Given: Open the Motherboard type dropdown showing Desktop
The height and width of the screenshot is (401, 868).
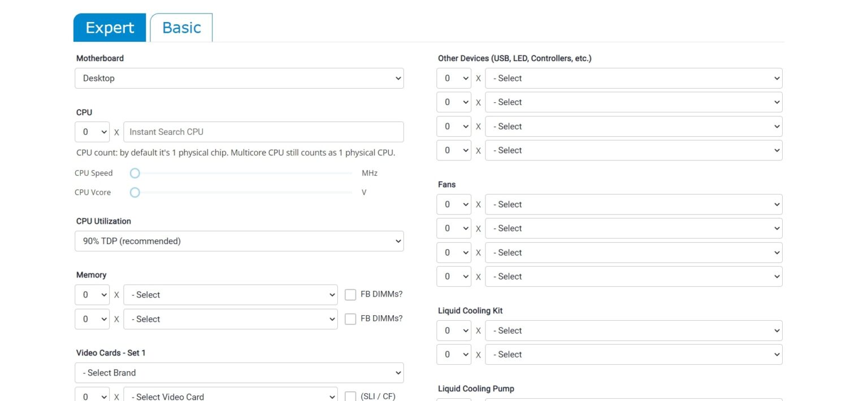Looking at the screenshot, I should click(x=239, y=78).
